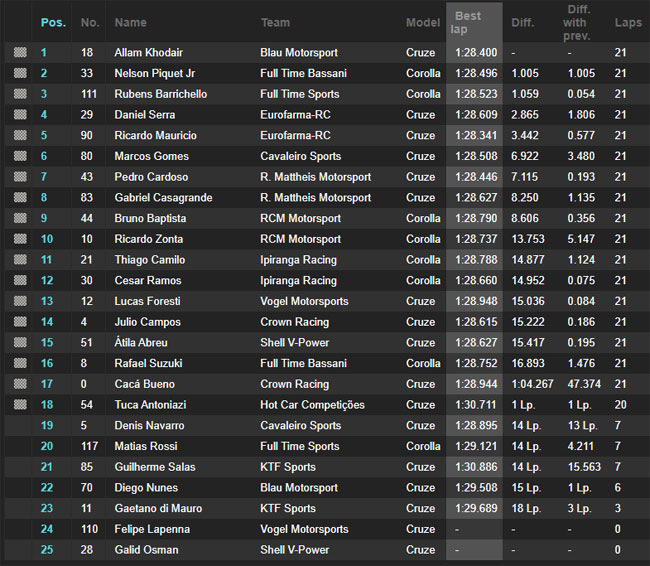Screen dimensions: 650x566
Task: Click best lap time 1:28.400
Action: [x=476, y=52]
